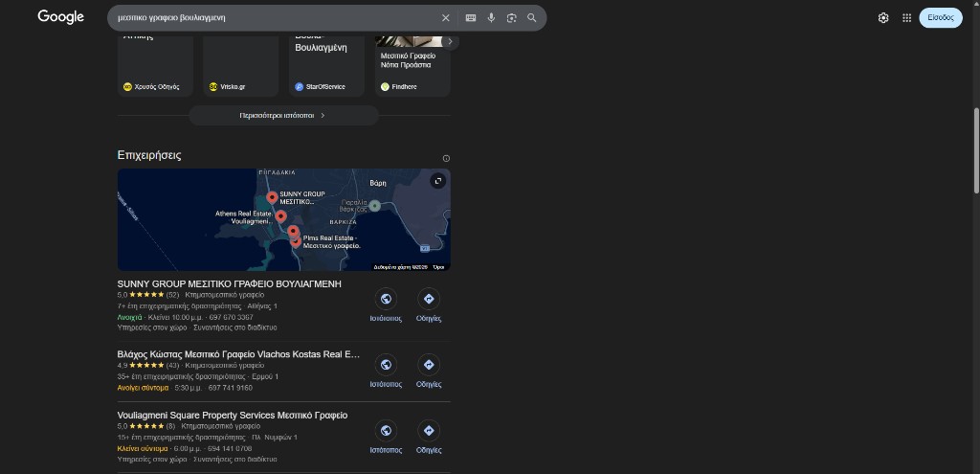
Task: Advance the site carousel with the right chevron
Action: [450, 42]
